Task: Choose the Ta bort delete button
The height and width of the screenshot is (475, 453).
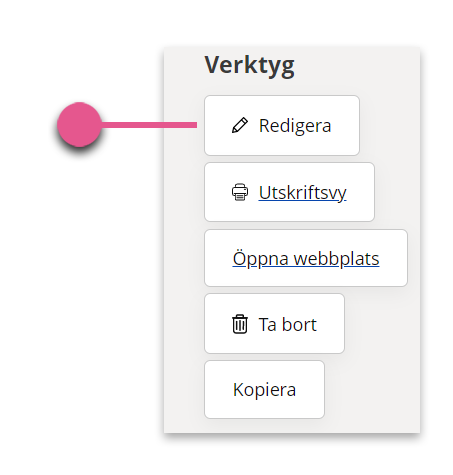Action: click(x=274, y=324)
